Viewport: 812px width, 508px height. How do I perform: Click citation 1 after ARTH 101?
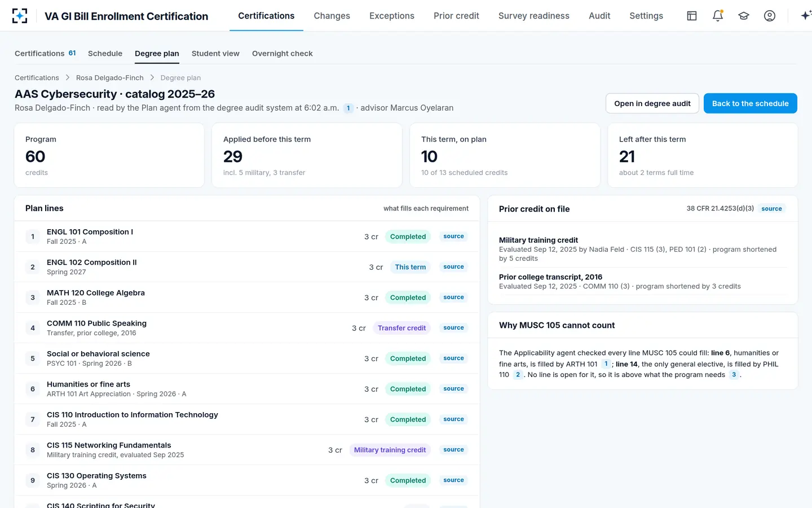click(x=606, y=364)
